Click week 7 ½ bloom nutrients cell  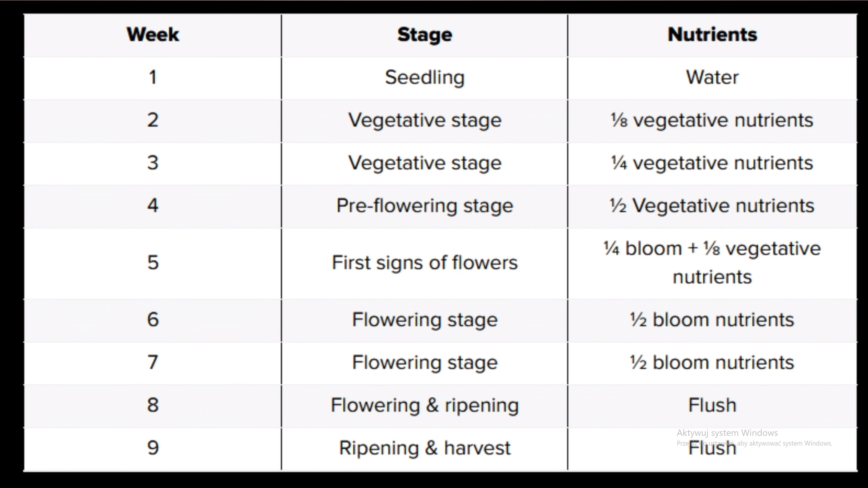(x=712, y=363)
